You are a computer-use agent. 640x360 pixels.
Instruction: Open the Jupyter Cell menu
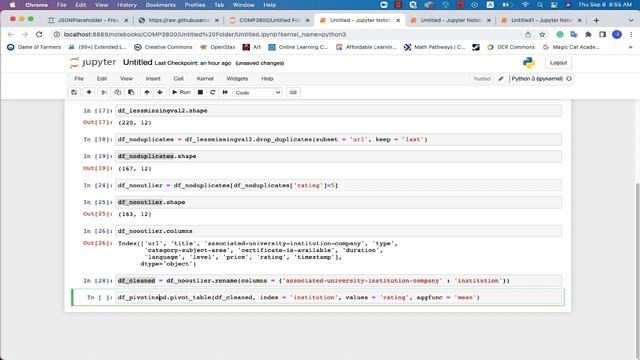point(178,78)
